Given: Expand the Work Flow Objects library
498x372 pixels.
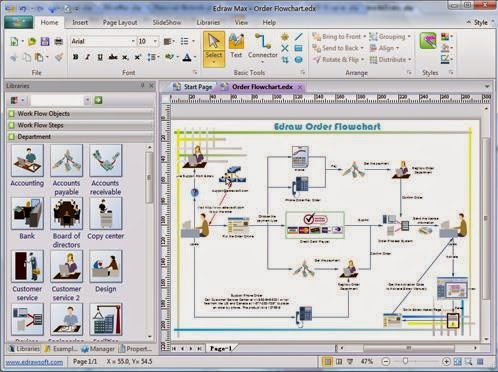Looking at the screenshot, I should coord(80,114).
